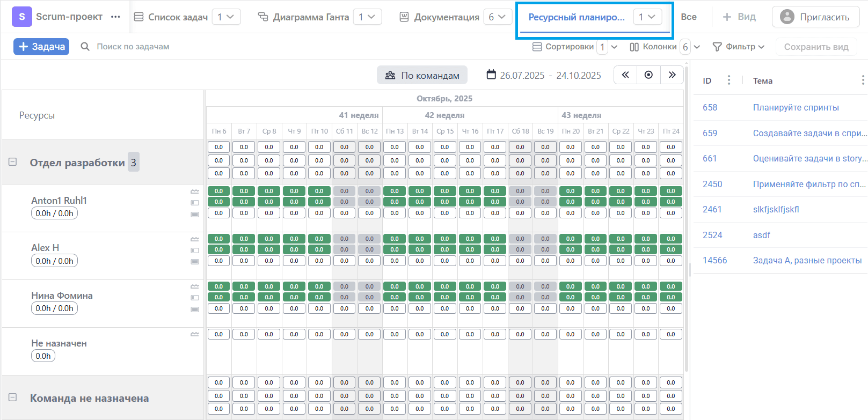Click the double-right arrow to go forward
Viewport: 868px width, 420px height.
click(x=672, y=75)
